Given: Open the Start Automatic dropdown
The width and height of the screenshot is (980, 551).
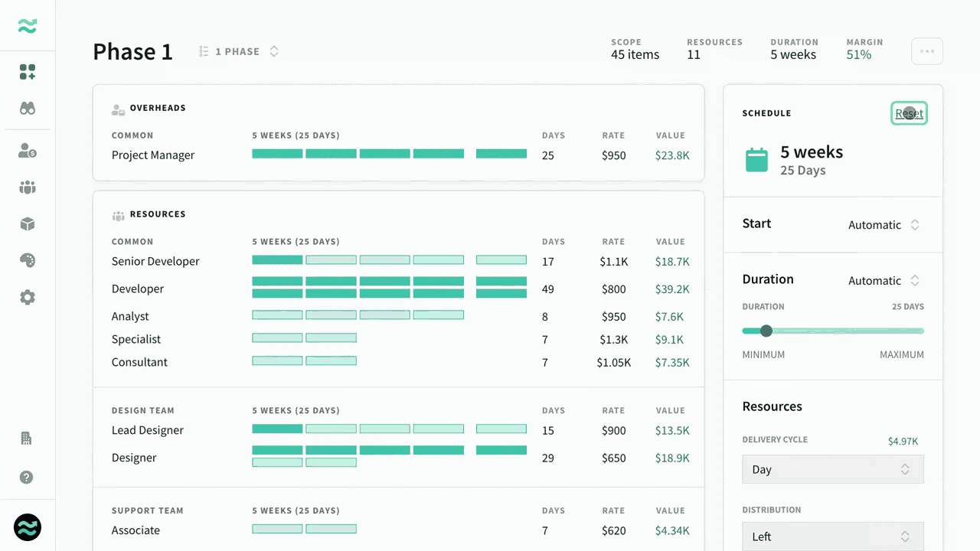Looking at the screenshot, I should point(884,225).
